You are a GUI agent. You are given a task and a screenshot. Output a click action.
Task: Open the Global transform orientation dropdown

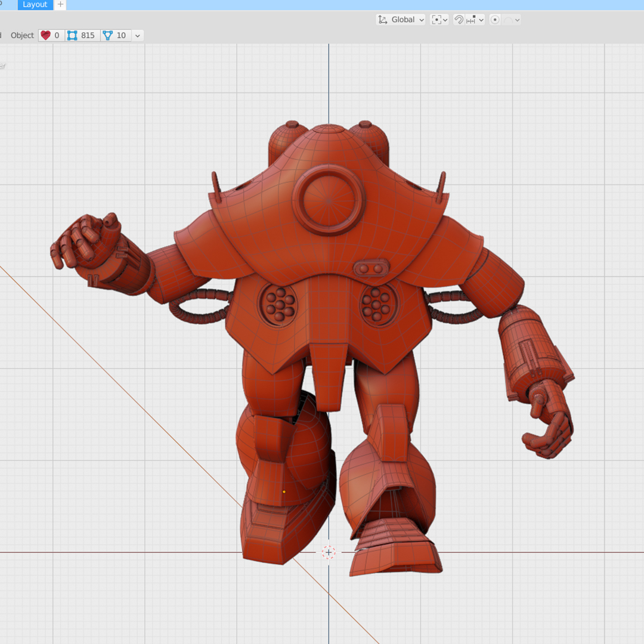pos(401,20)
